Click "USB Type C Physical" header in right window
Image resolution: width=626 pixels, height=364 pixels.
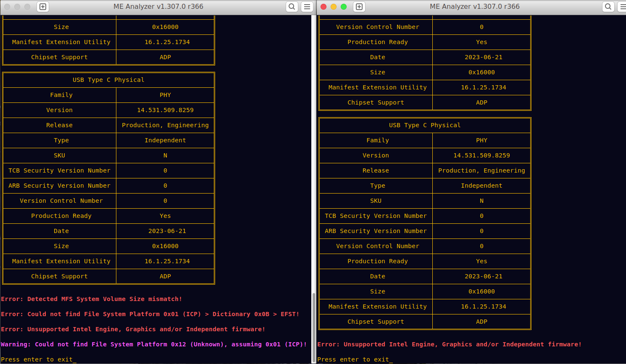tap(425, 125)
